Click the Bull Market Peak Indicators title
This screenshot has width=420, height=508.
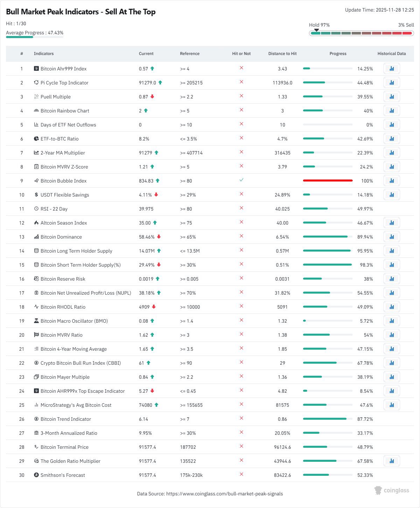(80, 11)
